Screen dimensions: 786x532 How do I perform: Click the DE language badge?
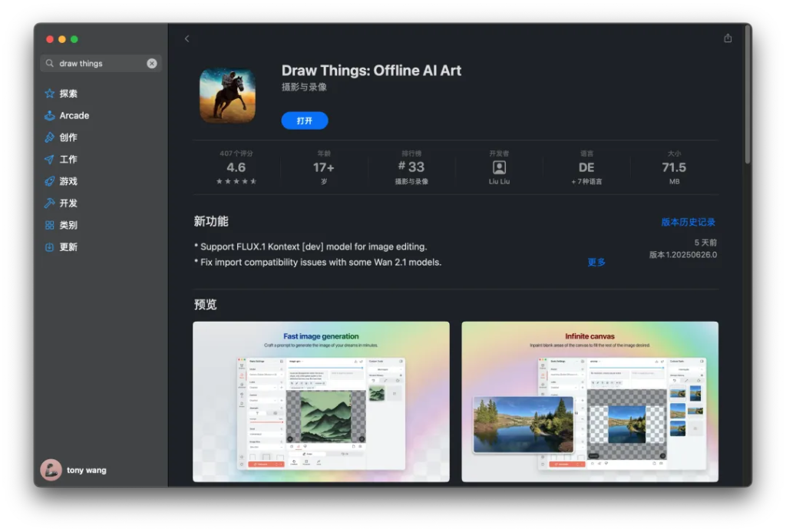click(x=586, y=167)
